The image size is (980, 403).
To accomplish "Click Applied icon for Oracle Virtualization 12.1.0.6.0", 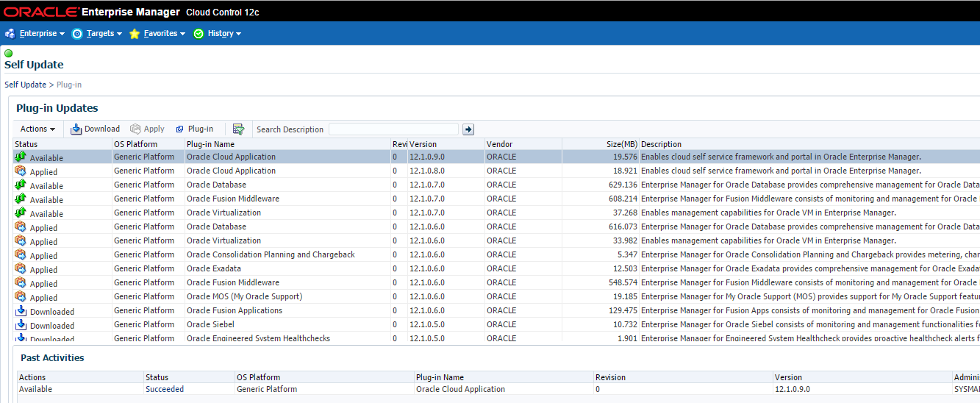I will coord(21,240).
